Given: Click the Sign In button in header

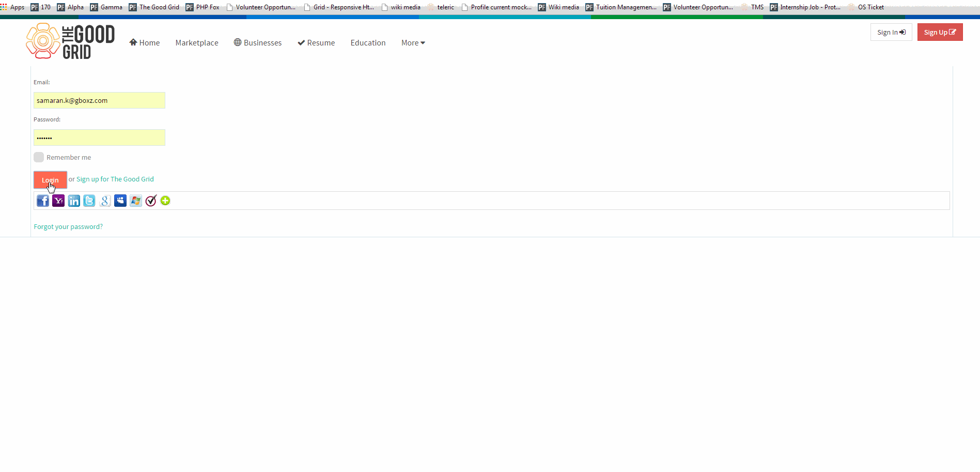Looking at the screenshot, I should point(891,32).
